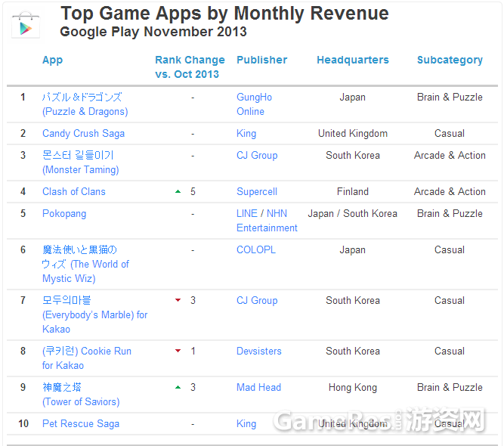Click the Hong Kong headquarters cell
504x446 pixels.
point(353,388)
